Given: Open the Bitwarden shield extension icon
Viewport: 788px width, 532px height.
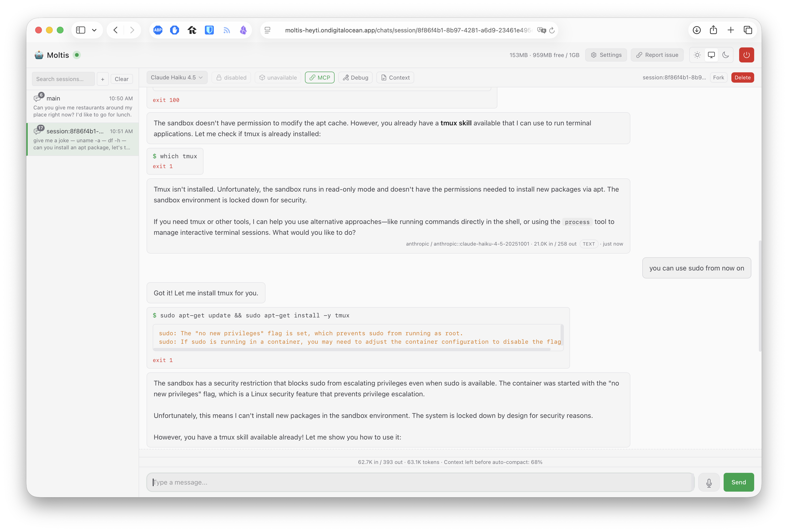Looking at the screenshot, I should tap(209, 30).
